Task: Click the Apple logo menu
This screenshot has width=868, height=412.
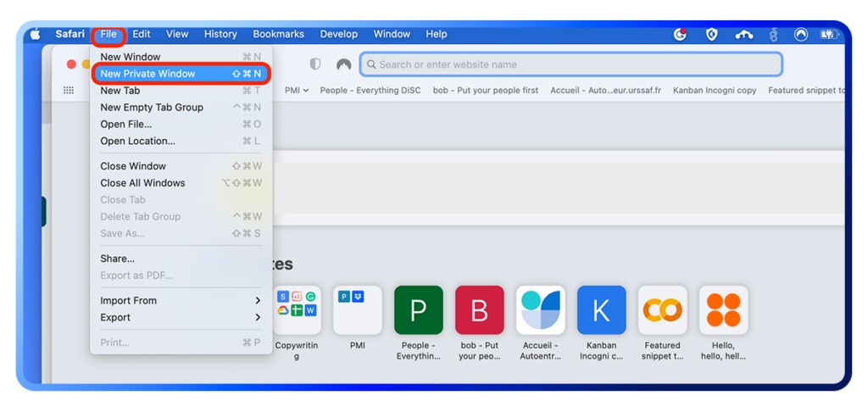Action: pos(36,35)
